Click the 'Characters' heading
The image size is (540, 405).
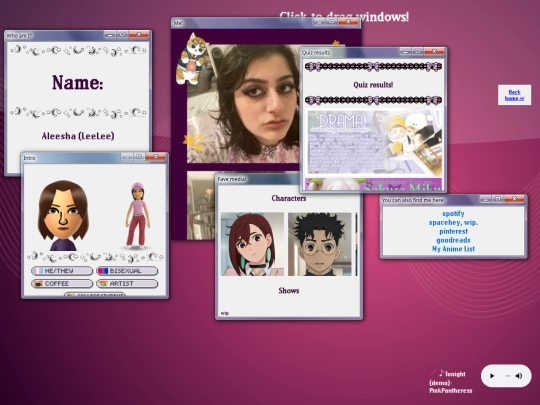[x=289, y=198]
